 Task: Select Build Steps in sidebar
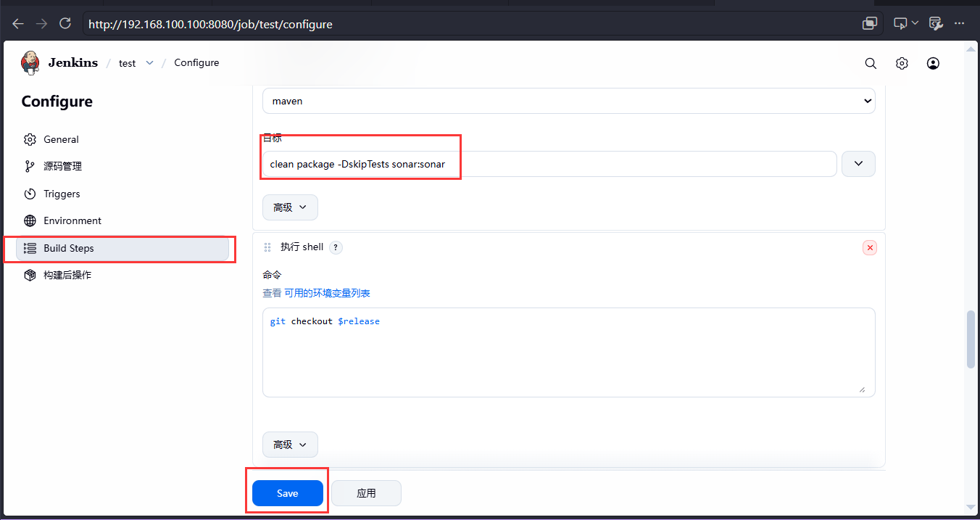(123, 248)
